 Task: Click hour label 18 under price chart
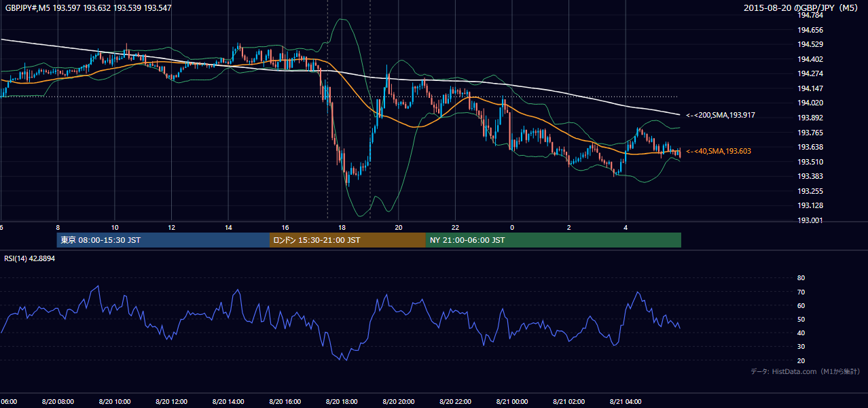pyautogui.click(x=342, y=227)
